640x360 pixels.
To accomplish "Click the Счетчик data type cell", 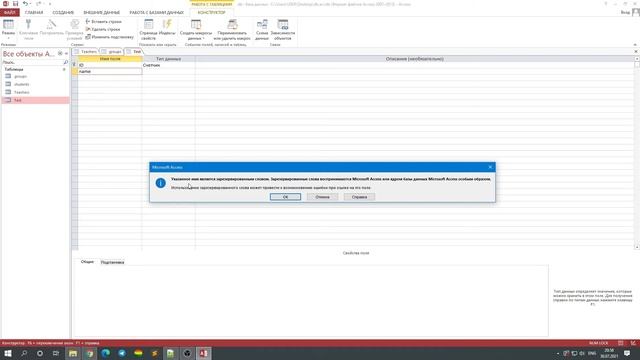I will (x=169, y=65).
